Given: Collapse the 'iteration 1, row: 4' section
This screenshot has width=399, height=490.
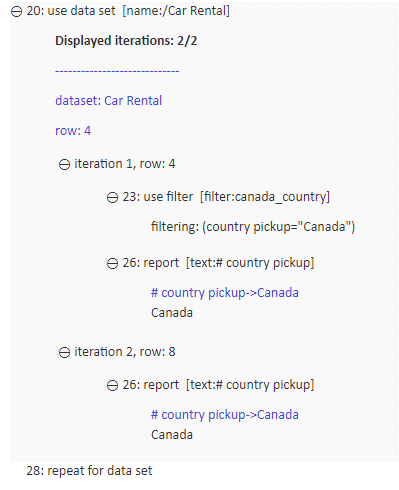Looking at the screenshot, I should click(64, 165).
